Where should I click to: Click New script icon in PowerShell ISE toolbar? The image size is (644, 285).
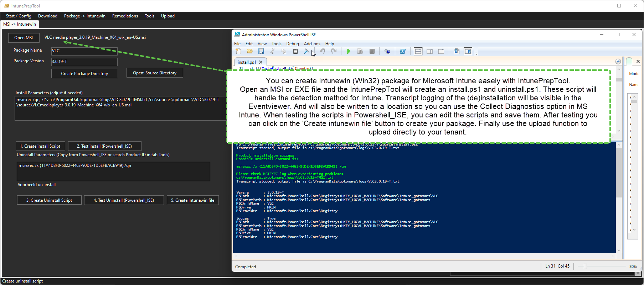pos(238,52)
